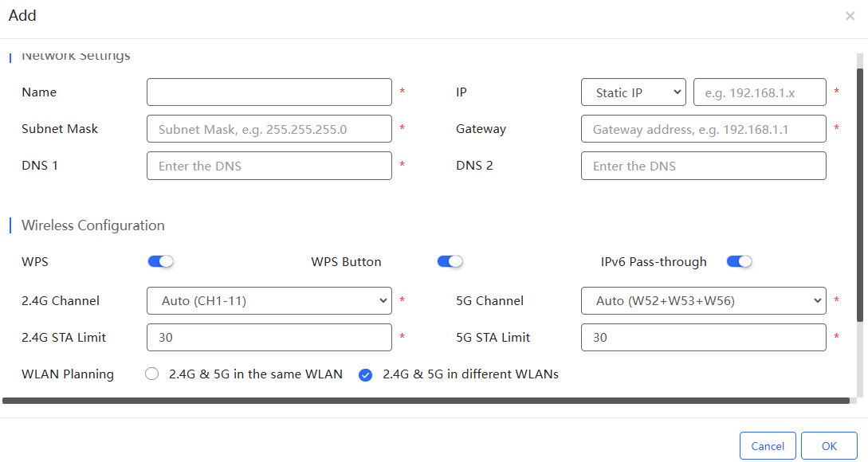Screen dimensions: 868x462
Task: Disable the WPS Button switch
Action: pyautogui.click(x=450, y=261)
